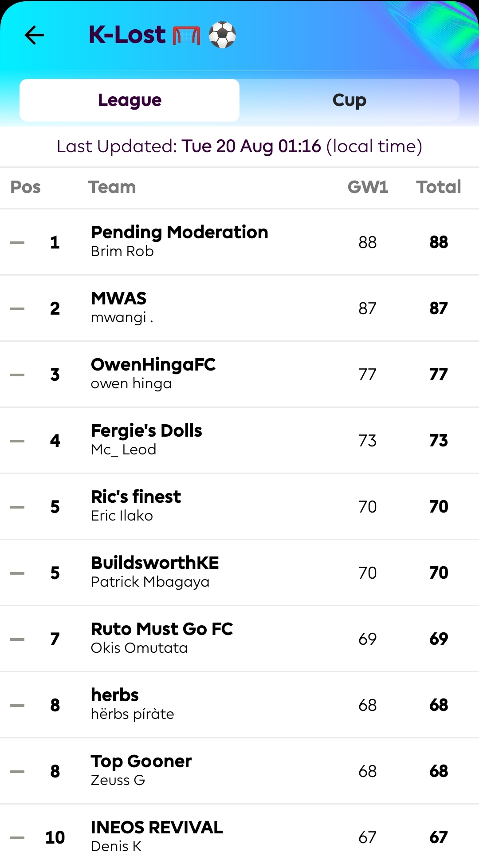The image size is (479, 868).
Task: Click the GW1 column header
Action: coord(368,187)
